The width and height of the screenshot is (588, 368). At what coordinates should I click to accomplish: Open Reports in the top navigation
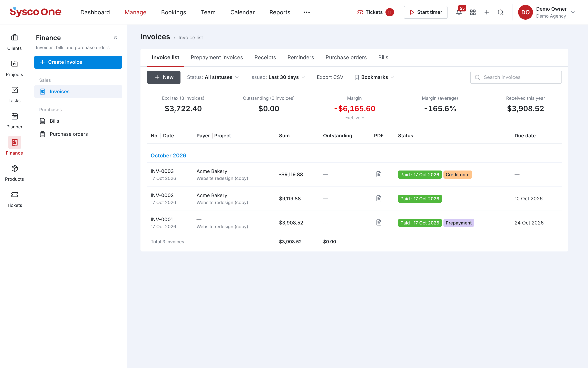coord(280,12)
